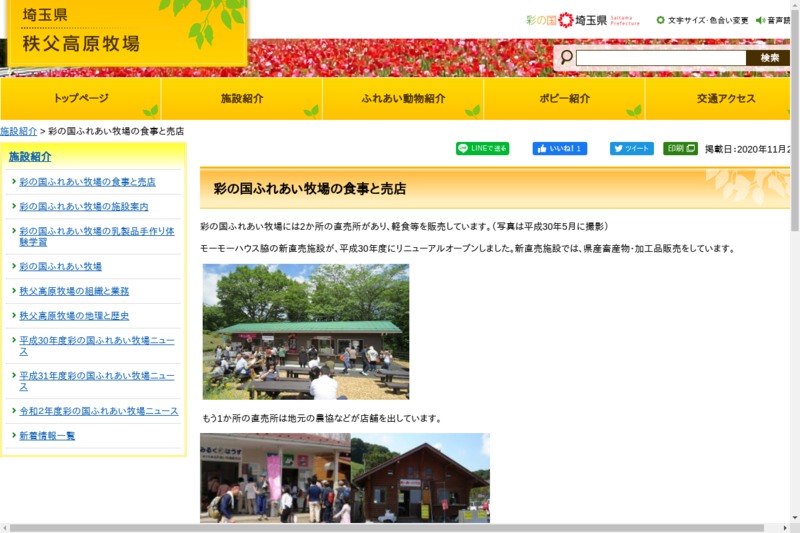
Task: Click inside the site search field
Action: tap(660, 58)
